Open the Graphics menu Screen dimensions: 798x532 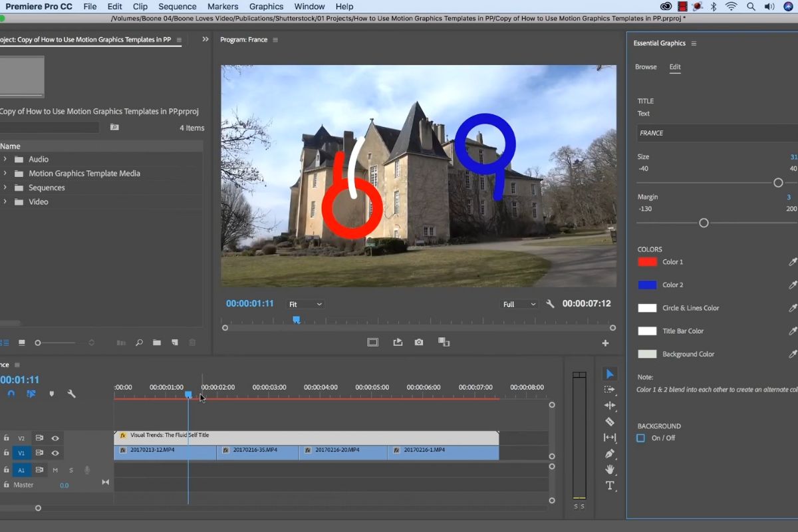point(266,7)
